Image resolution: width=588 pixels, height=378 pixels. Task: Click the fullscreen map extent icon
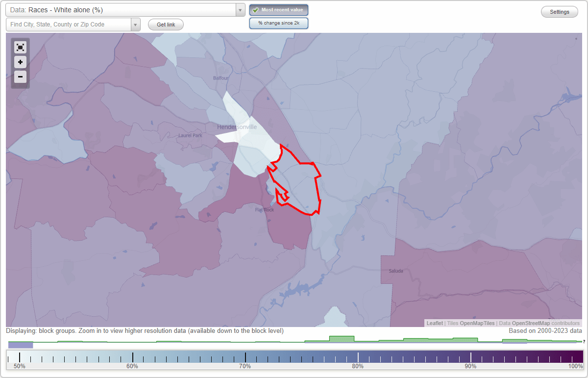coord(20,47)
